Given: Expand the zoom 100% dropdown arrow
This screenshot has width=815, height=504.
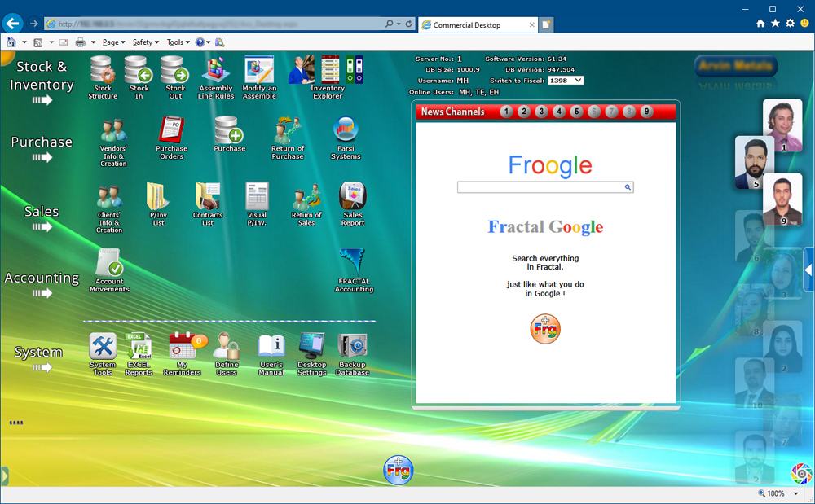Looking at the screenshot, I should [x=795, y=493].
